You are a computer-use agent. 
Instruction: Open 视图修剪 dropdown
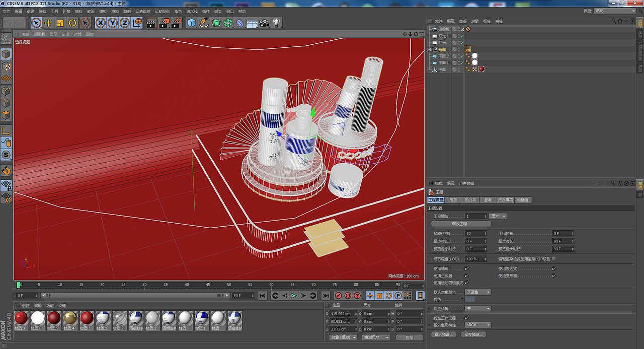pyautogui.click(x=477, y=309)
